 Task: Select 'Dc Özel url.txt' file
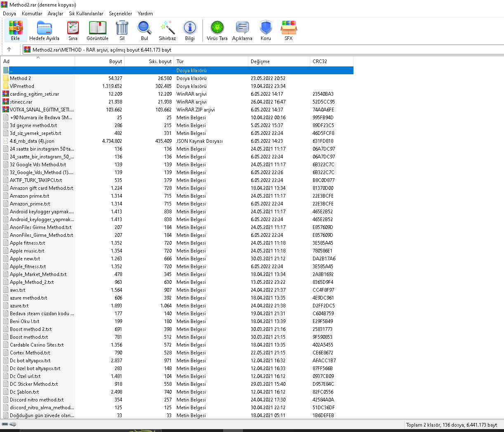pos(25,376)
